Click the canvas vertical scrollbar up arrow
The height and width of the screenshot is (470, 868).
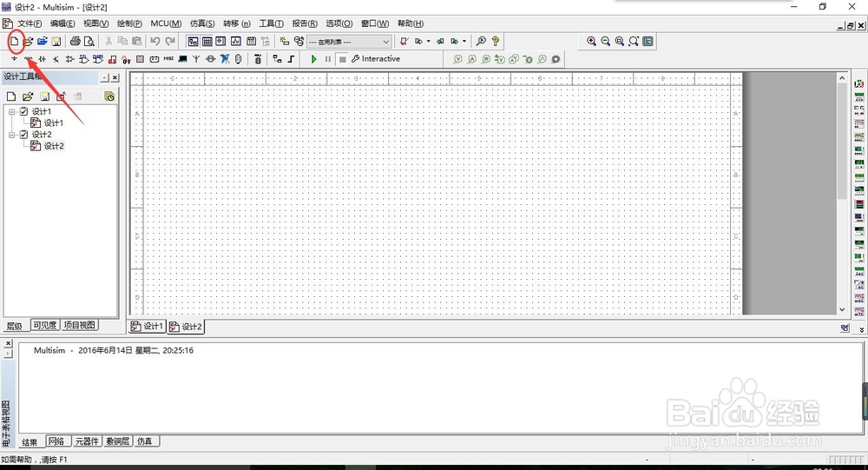click(842, 78)
